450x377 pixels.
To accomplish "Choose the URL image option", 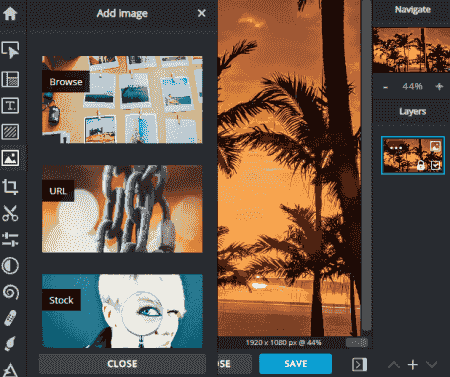I will pos(122,209).
